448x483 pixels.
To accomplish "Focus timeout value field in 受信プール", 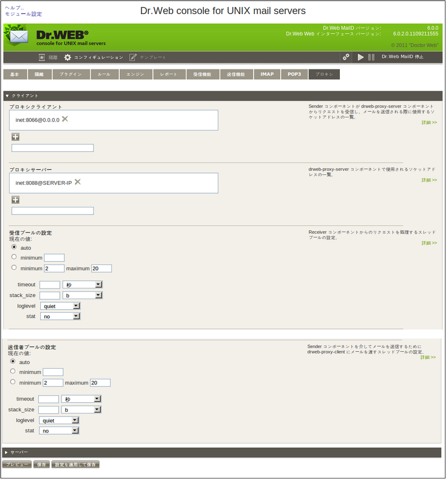I will tap(50, 286).
